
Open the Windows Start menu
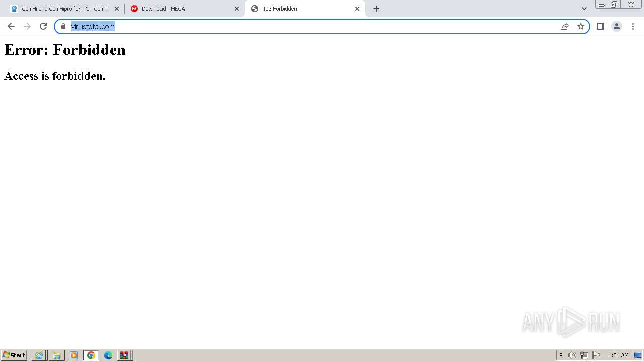[x=14, y=355]
